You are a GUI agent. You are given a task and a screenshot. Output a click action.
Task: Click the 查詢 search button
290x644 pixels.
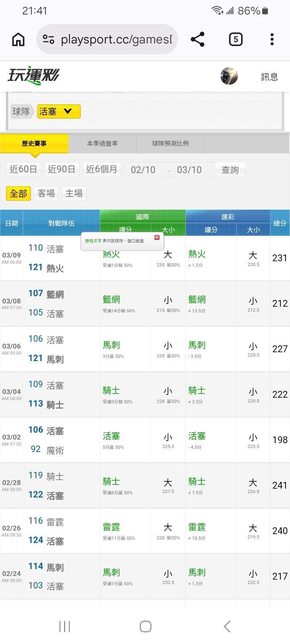[230, 170]
